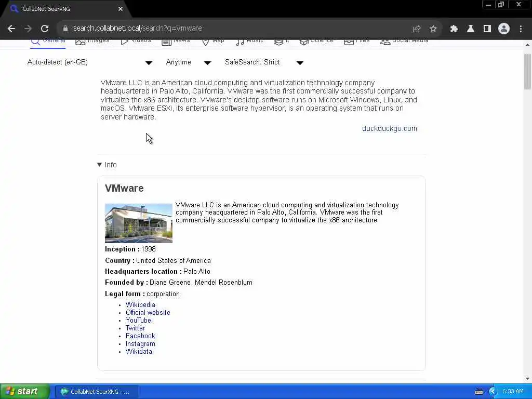
Task: Reload the search results page
Action: coord(45,29)
